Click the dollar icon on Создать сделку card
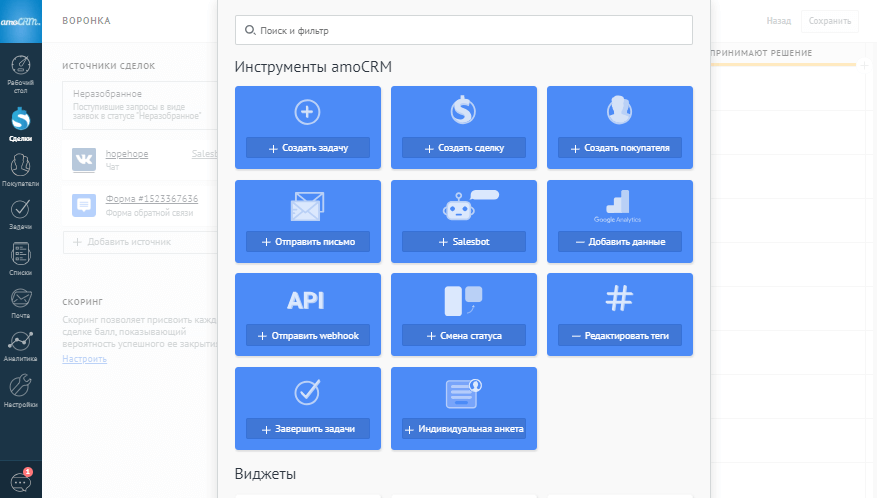This screenshot has width=877, height=498. [463, 110]
